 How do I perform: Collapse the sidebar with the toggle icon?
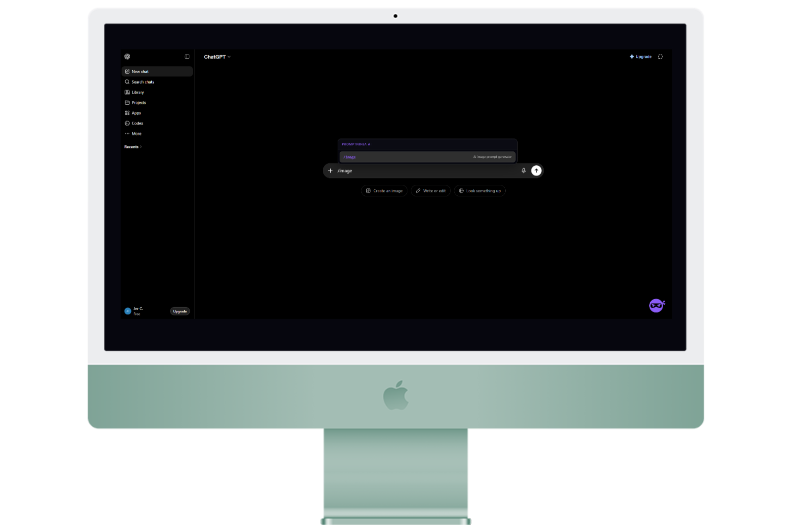coord(187,57)
